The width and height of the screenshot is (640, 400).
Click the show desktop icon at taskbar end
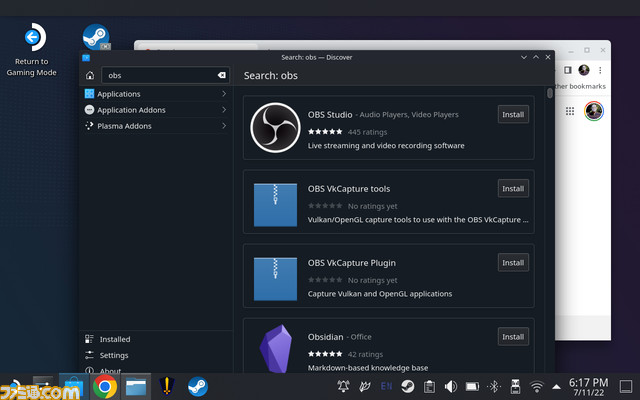click(x=626, y=387)
